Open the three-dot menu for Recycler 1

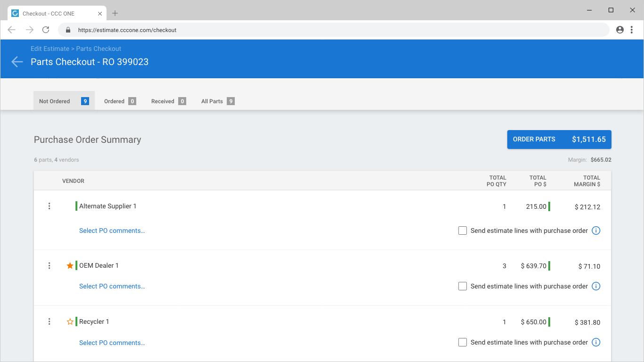pos(49,321)
